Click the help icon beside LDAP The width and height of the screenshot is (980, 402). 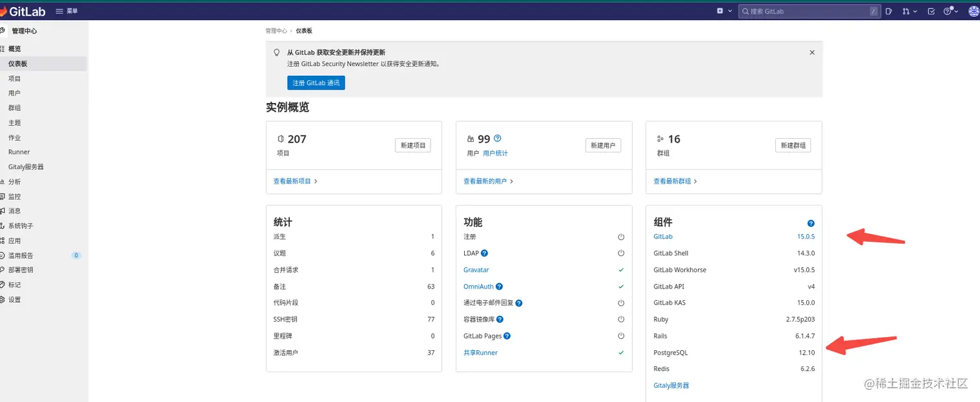click(485, 254)
